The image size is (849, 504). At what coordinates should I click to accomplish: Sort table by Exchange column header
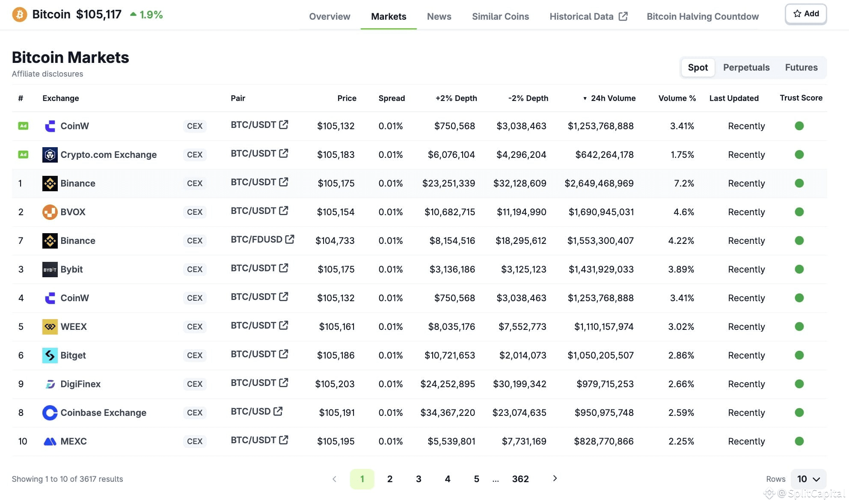61,98
